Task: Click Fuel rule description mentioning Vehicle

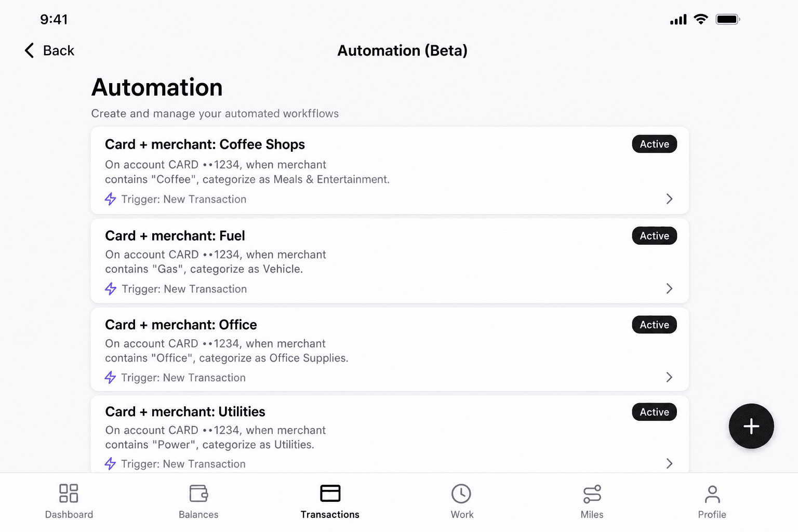Action: point(216,262)
